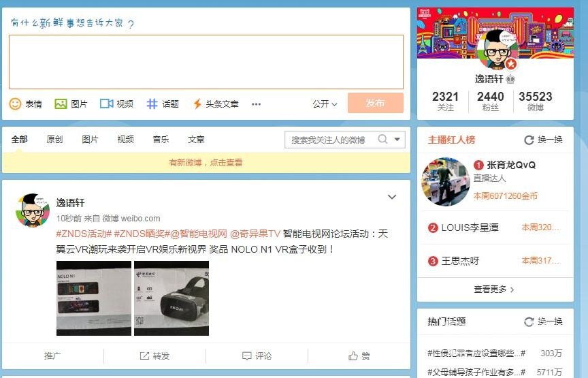Image resolution: width=588 pixels, height=378 pixels.
Task: Focus the post compose text box
Action: point(206,62)
